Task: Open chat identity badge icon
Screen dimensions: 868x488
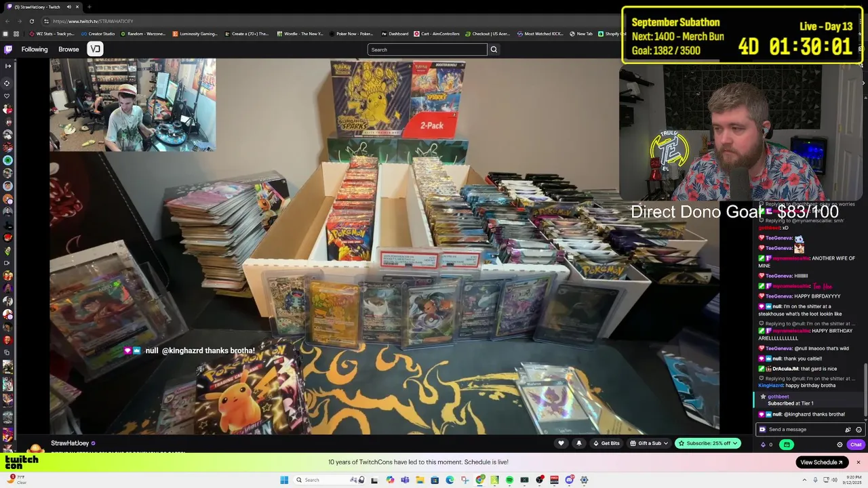Action: point(762,430)
